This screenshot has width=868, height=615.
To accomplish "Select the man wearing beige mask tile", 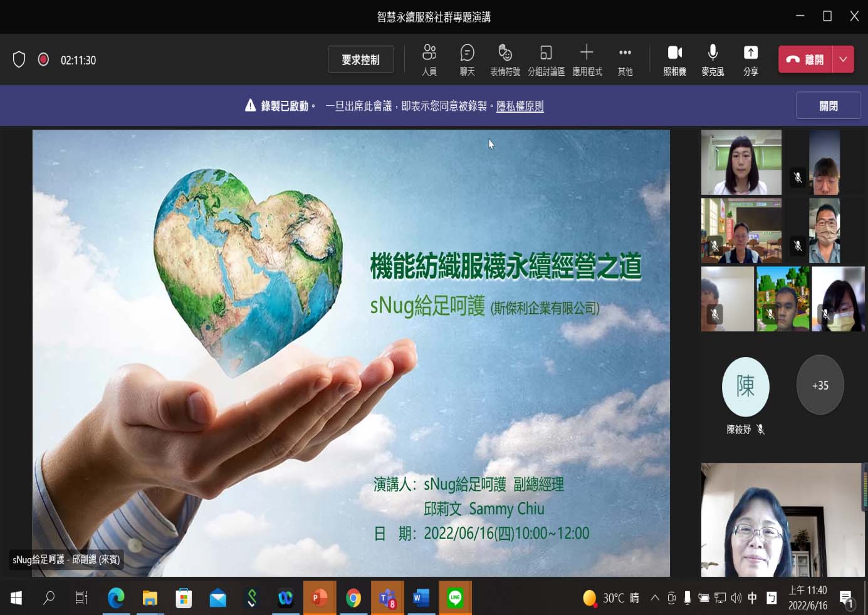I will 824,230.
